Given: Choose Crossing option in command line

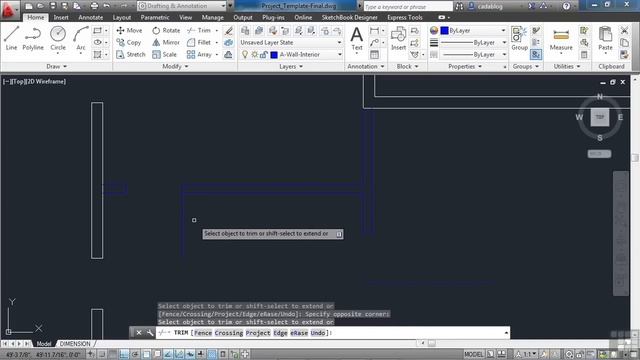Looking at the screenshot, I should click(229, 333).
